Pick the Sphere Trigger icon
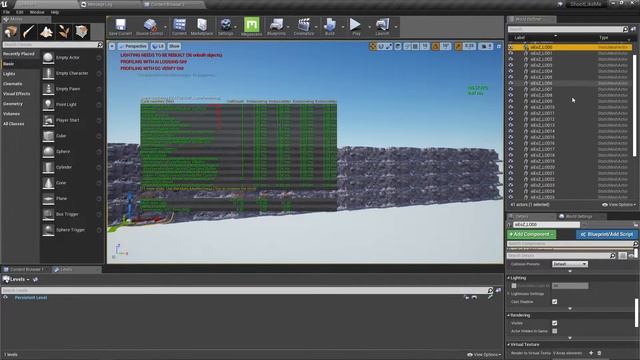 48,230
